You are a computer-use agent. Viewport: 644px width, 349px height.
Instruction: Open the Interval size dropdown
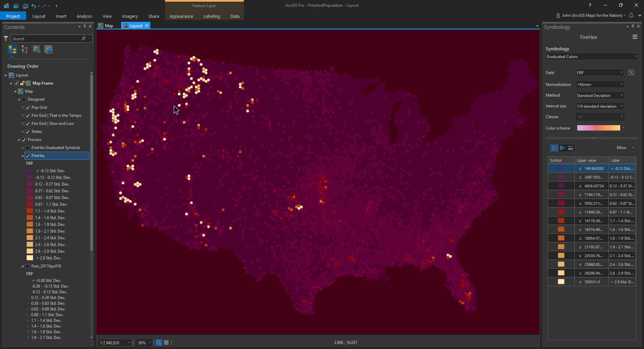click(x=600, y=106)
